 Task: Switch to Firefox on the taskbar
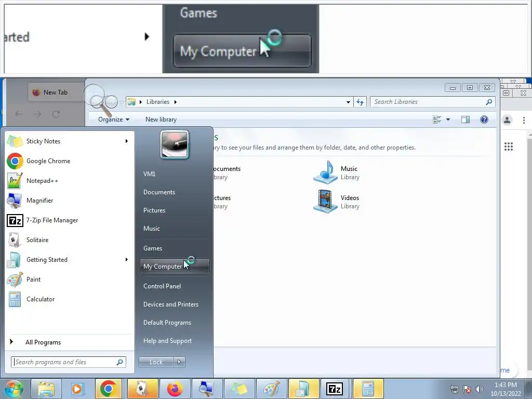tap(175, 389)
